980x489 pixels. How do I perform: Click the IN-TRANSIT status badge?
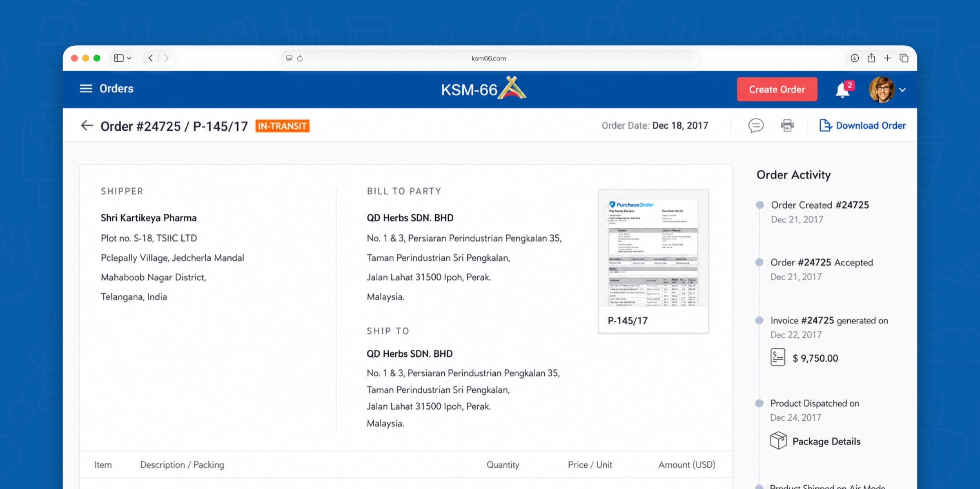tap(283, 126)
